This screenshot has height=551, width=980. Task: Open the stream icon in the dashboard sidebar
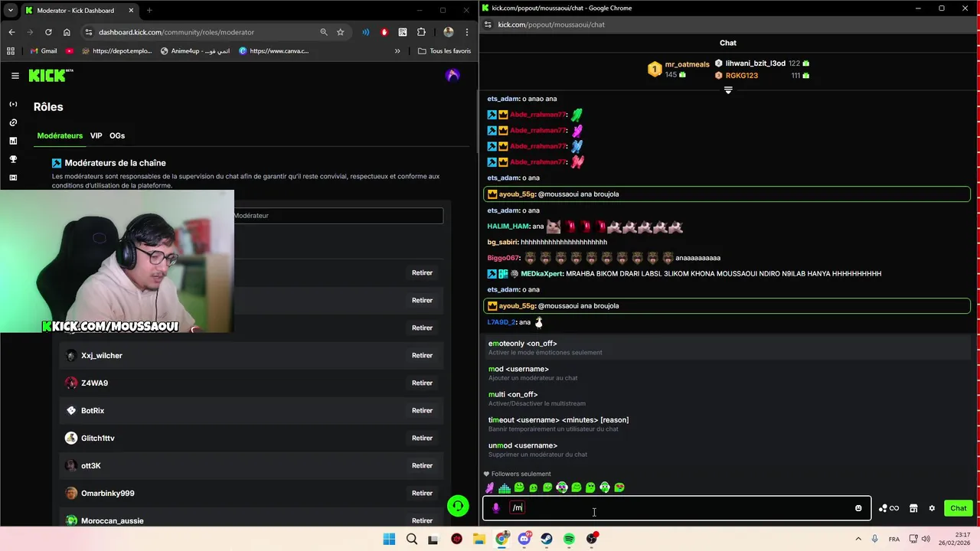click(x=13, y=104)
